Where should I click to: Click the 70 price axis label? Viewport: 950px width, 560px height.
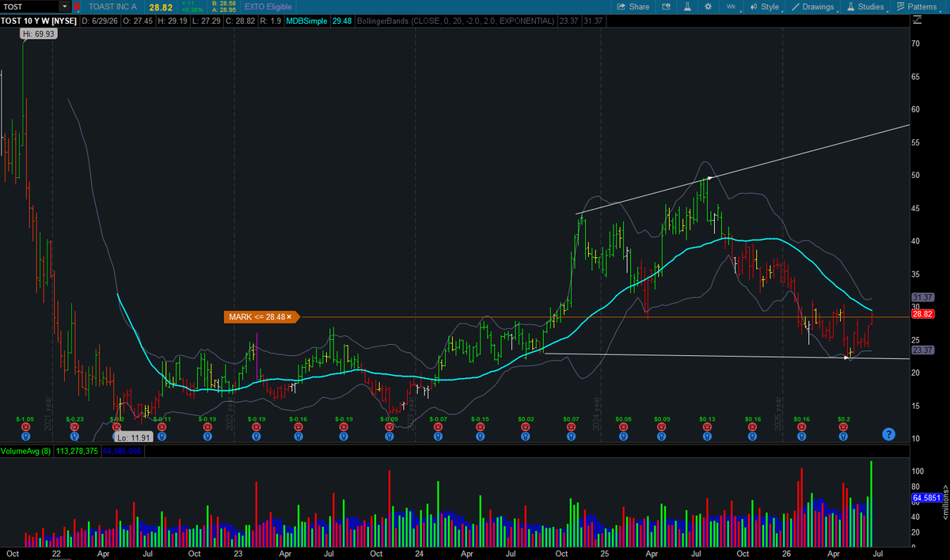pyautogui.click(x=915, y=44)
